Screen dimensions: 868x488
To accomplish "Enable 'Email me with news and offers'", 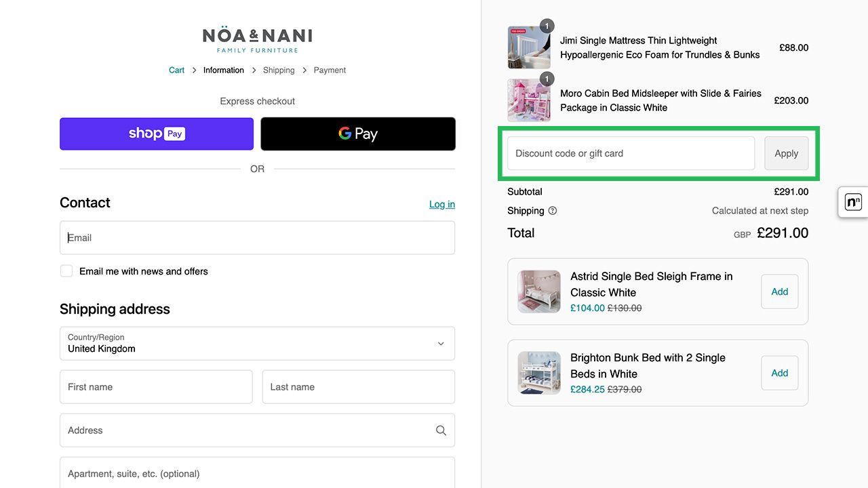I will (66, 271).
